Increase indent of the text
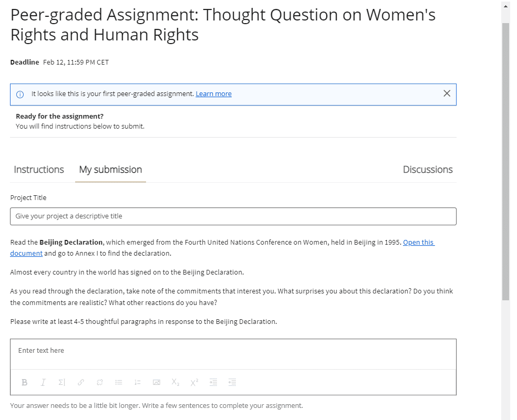The height and width of the screenshot is (420, 517). click(x=213, y=383)
